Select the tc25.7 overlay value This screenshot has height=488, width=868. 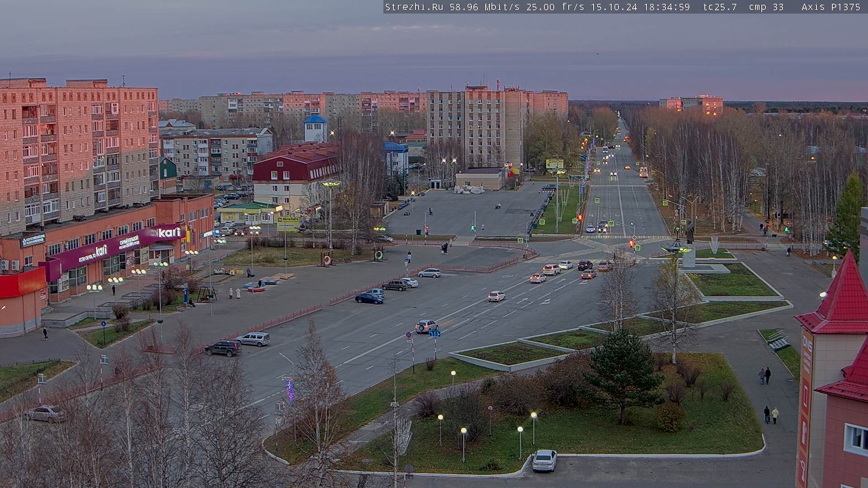point(720,7)
